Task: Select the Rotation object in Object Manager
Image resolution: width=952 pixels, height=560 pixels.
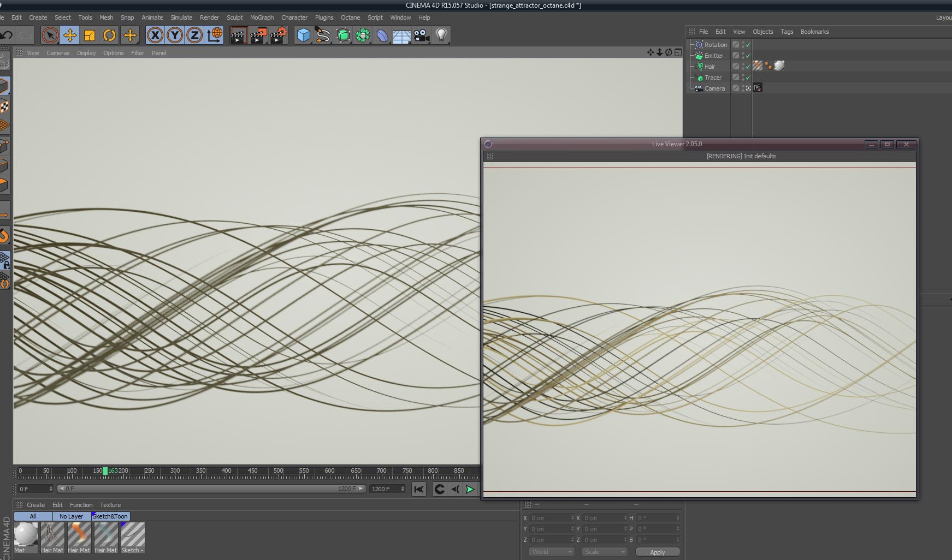Action: pos(716,45)
